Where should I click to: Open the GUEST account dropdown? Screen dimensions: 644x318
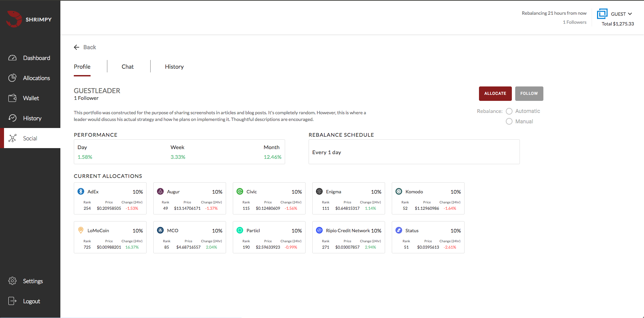[619, 14]
